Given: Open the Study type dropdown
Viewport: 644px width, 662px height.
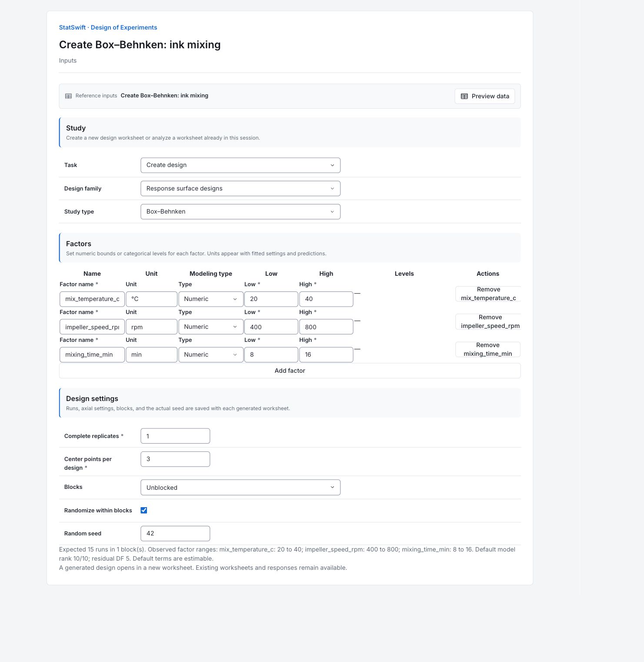Looking at the screenshot, I should (240, 212).
